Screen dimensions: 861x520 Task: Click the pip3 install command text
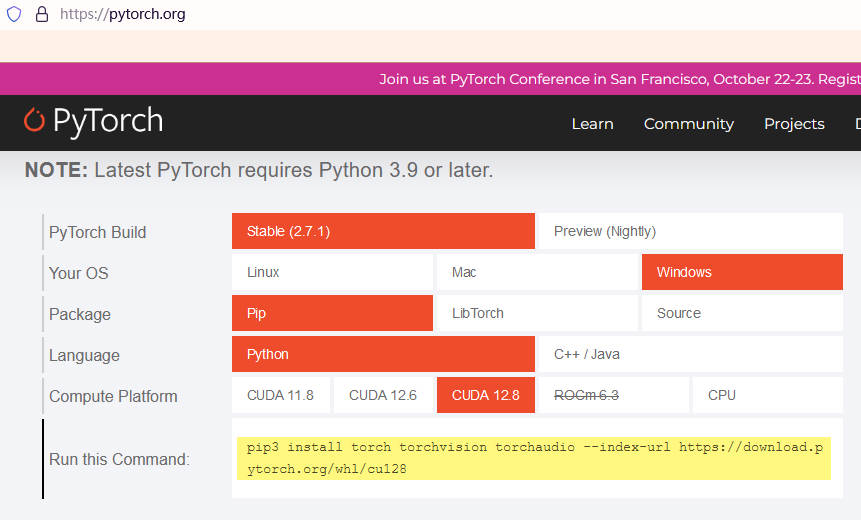[534, 458]
